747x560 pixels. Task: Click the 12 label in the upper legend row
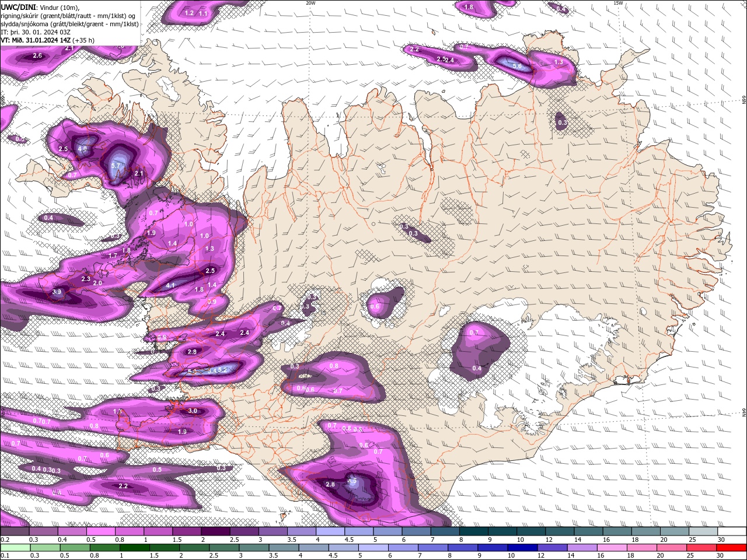pyautogui.click(x=549, y=540)
